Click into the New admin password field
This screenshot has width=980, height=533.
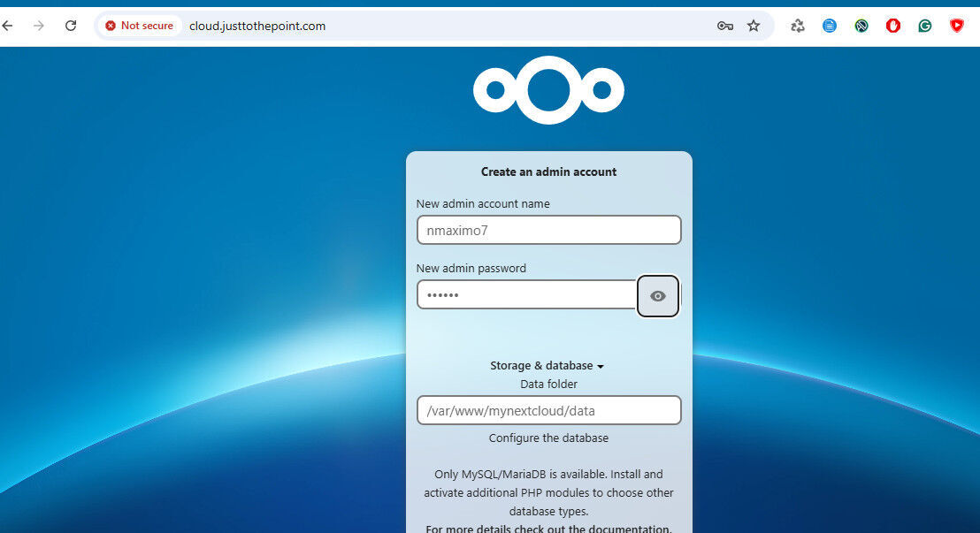click(x=526, y=294)
